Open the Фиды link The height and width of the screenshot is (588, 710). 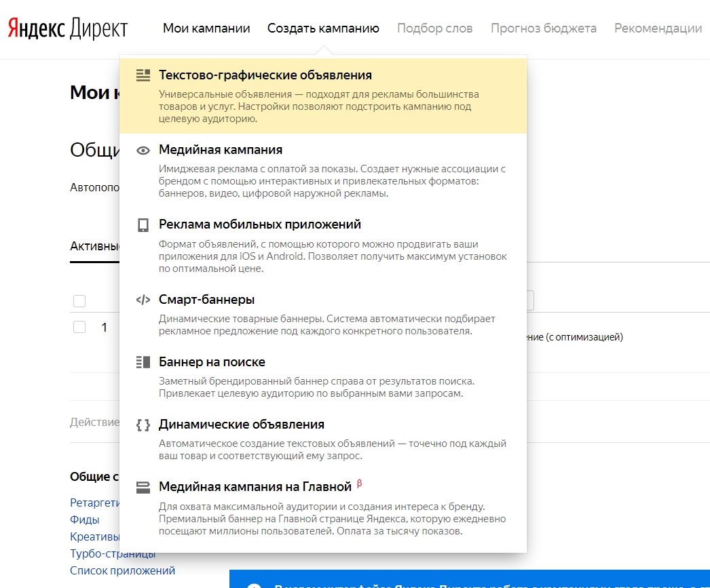85,520
